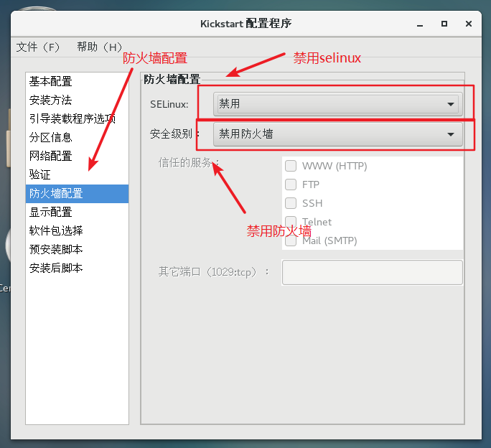Viewport: 491px width, 448px height.
Task: Open 软件包选择 section
Action: tap(77, 231)
